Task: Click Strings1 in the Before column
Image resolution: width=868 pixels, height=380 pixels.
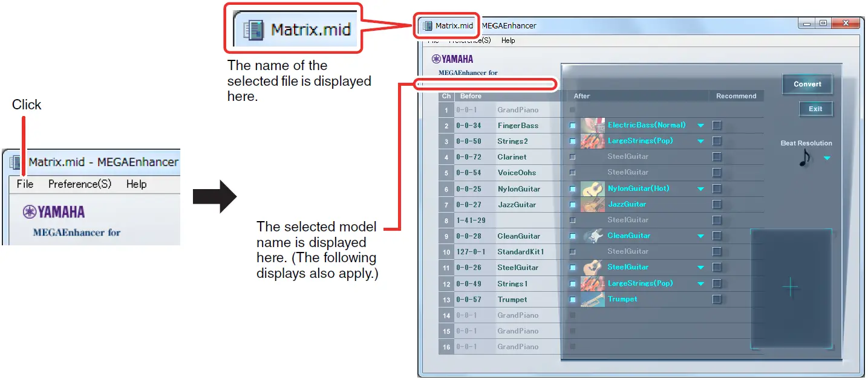Action: pos(512,283)
